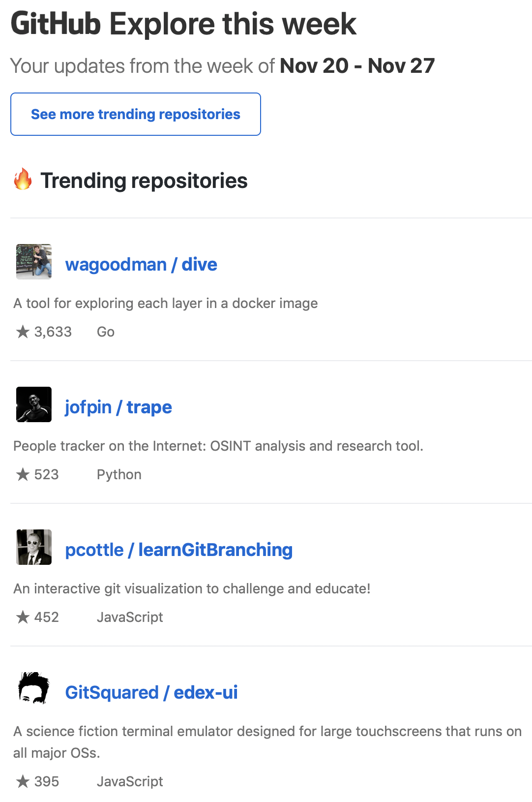The height and width of the screenshot is (802, 532).
Task: Click the Python language label for trape
Action: coord(119,475)
